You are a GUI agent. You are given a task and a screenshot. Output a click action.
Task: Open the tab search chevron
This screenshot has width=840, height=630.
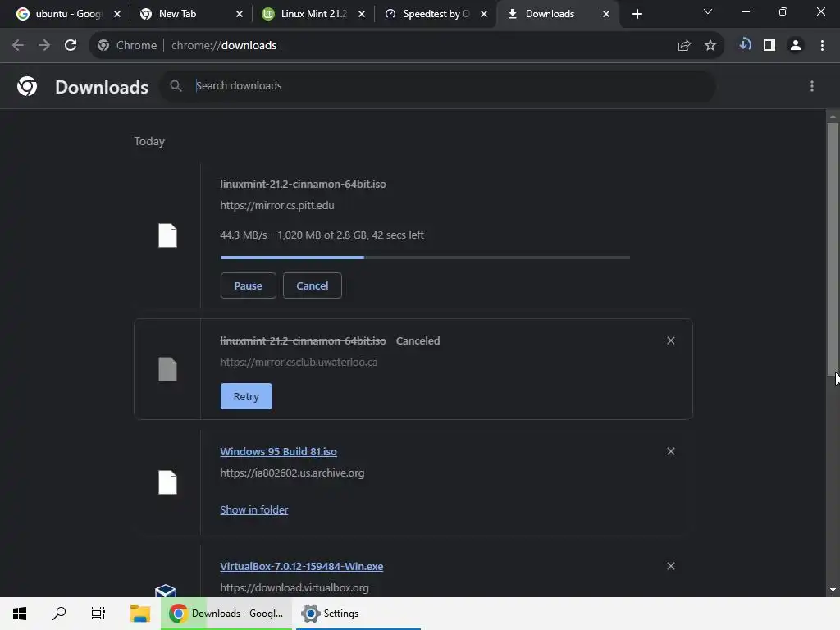point(708,11)
